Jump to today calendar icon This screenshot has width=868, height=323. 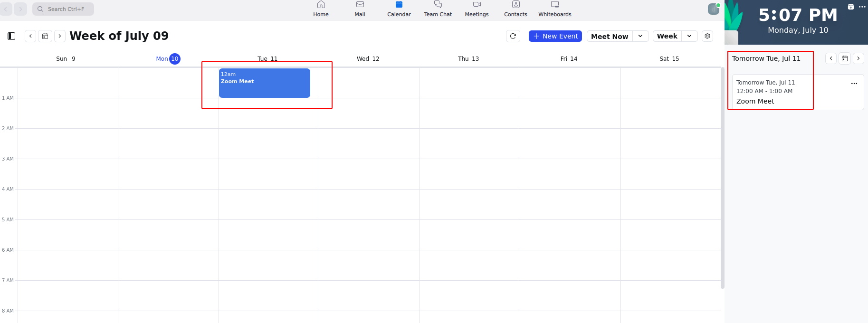(45, 36)
